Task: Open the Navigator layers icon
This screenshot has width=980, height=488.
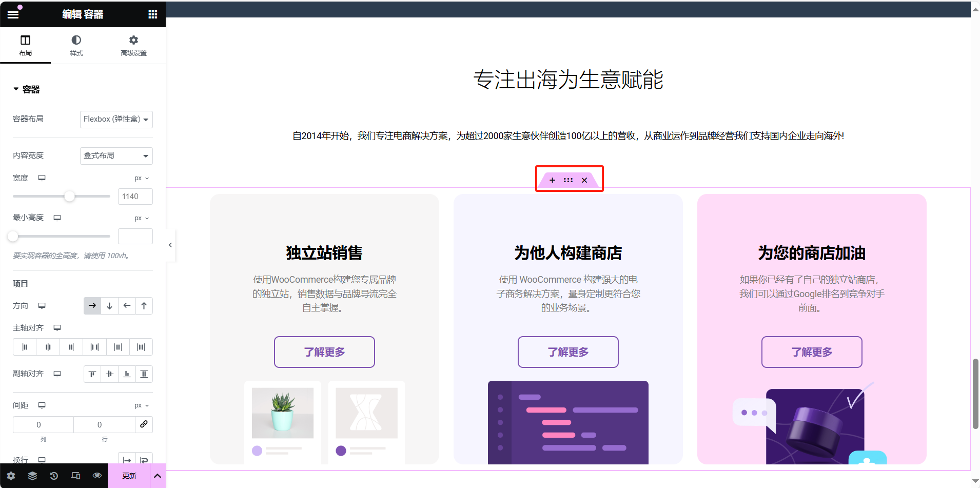Action: (x=32, y=476)
